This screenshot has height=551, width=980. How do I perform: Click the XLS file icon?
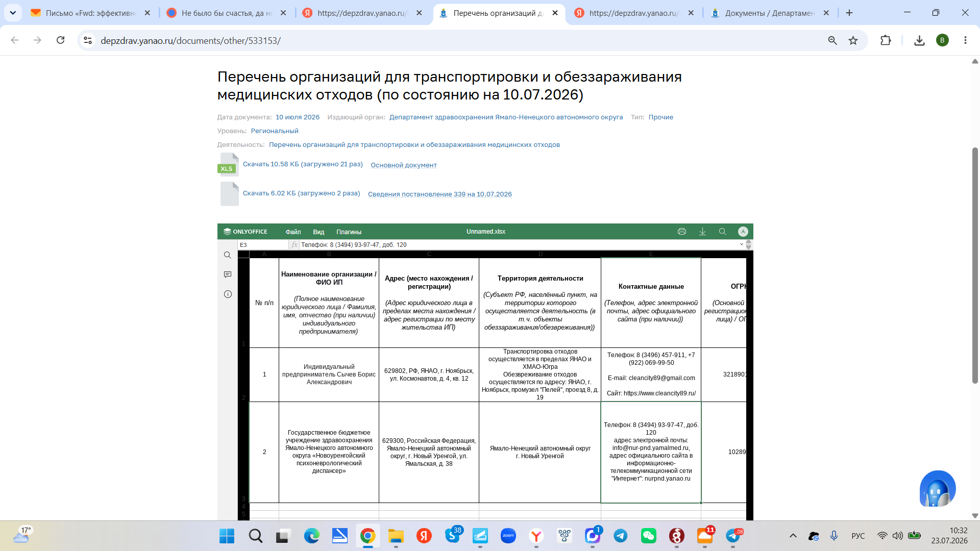[x=228, y=164]
